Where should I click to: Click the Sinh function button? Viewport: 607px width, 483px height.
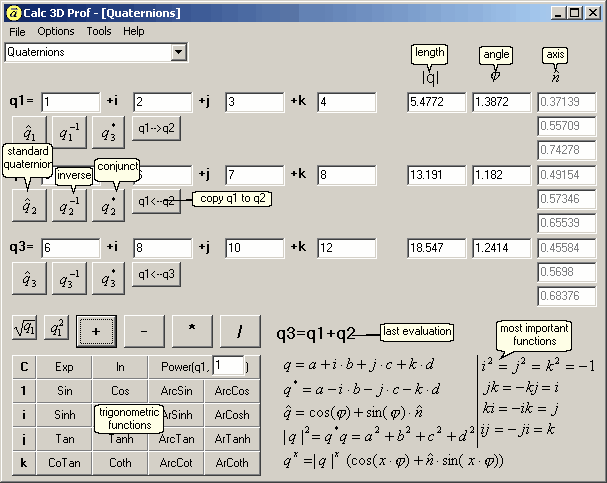[x=64, y=415]
